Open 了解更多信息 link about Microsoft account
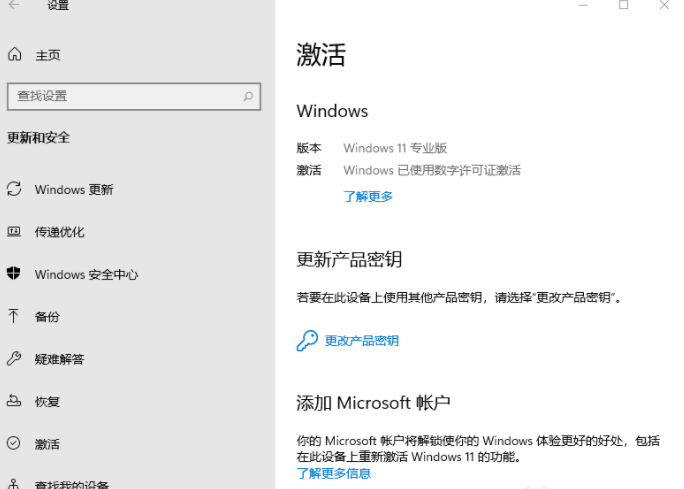Image resolution: width=684 pixels, height=489 pixels. pyautogui.click(x=334, y=473)
